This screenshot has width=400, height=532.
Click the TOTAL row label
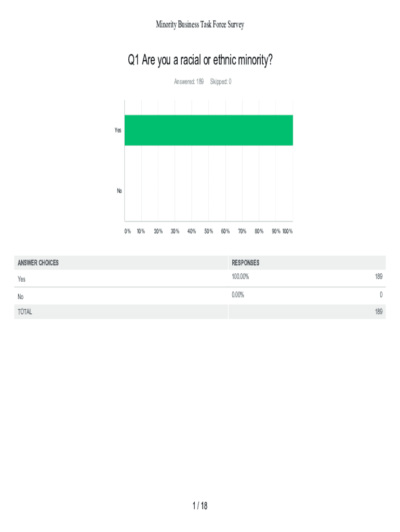25,312
